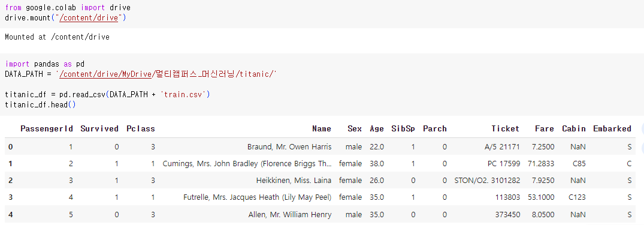Click row index 4 of the dataframe

pyautogui.click(x=11, y=214)
